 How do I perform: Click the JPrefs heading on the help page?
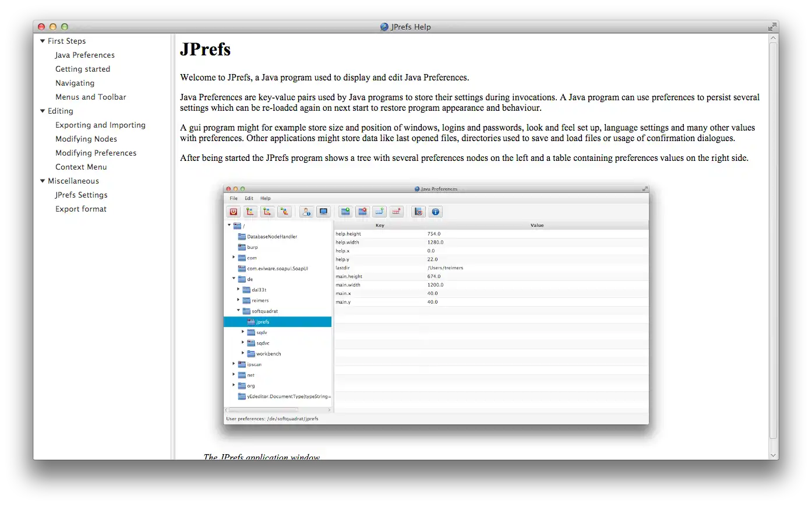click(x=205, y=49)
